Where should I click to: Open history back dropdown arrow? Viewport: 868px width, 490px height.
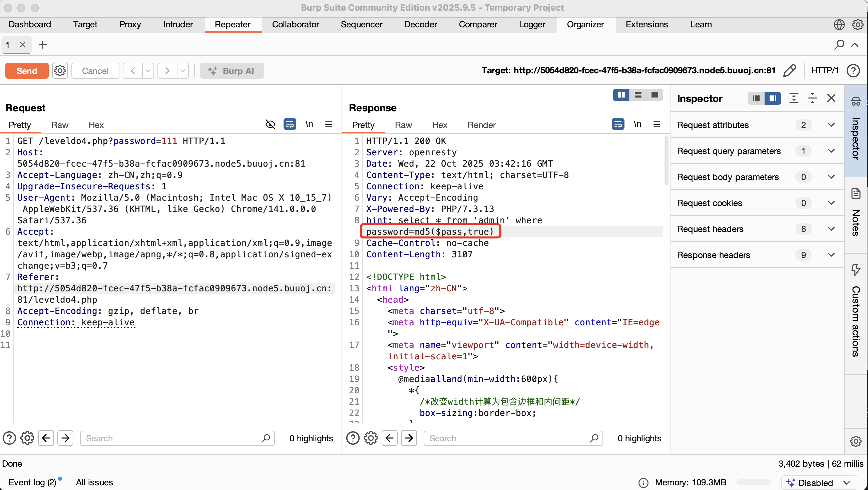click(148, 71)
